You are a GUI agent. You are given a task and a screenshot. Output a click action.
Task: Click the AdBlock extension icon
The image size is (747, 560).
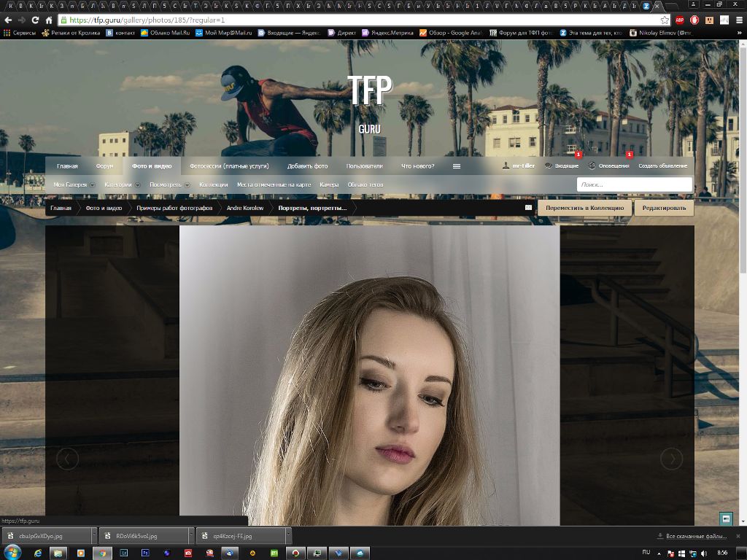pyautogui.click(x=679, y=20)
